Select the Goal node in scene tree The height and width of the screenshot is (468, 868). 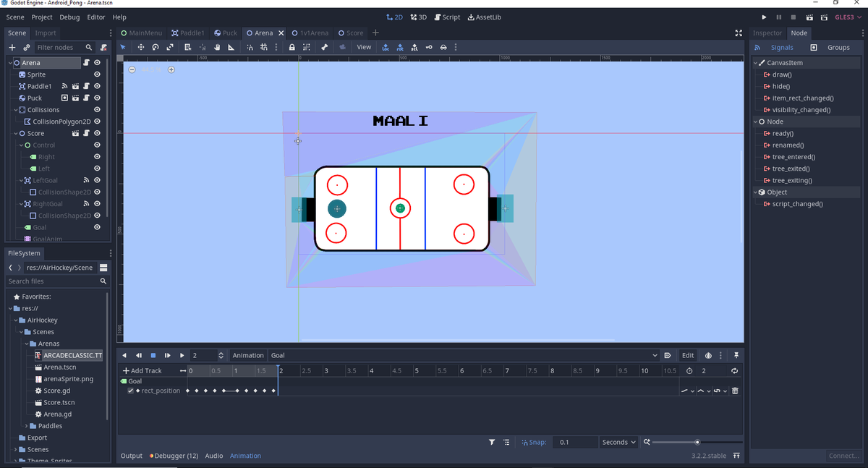point(40,227)
